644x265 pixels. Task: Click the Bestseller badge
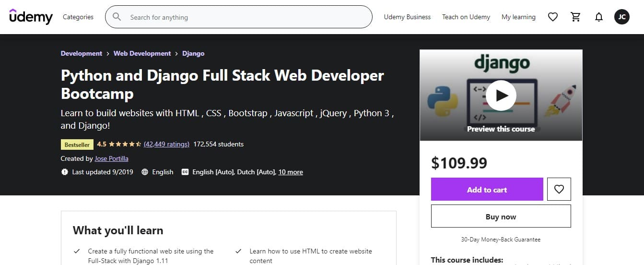[x=77, y=144]
